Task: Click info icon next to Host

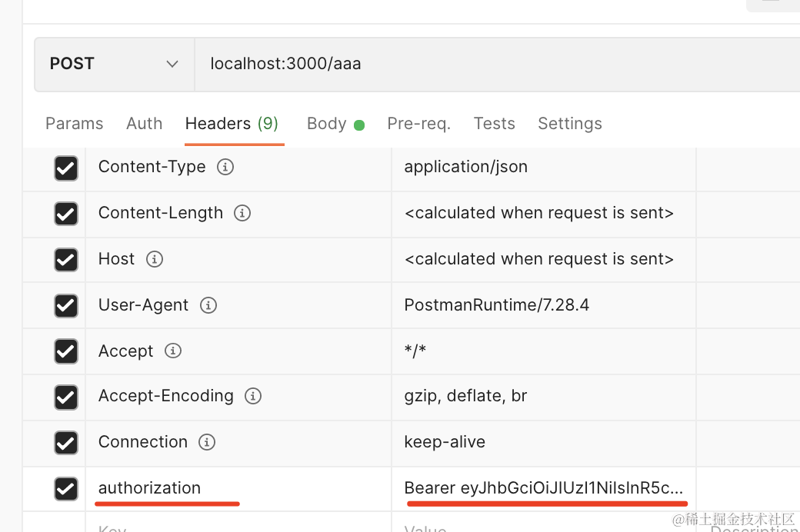Action: pos(155,259)
